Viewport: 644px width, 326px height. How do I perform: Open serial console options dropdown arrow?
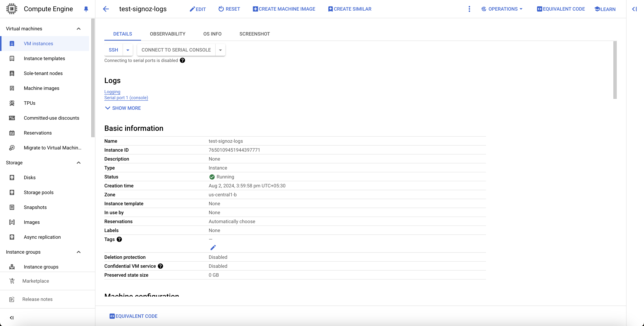[220, 50]
